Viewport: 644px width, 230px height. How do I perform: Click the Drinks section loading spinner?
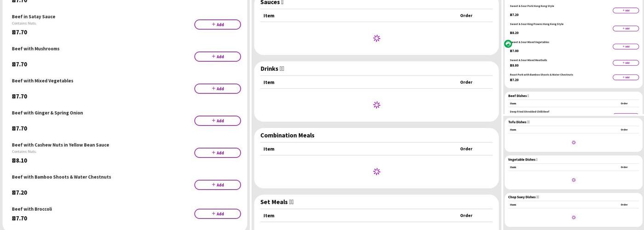click(376, 105)
